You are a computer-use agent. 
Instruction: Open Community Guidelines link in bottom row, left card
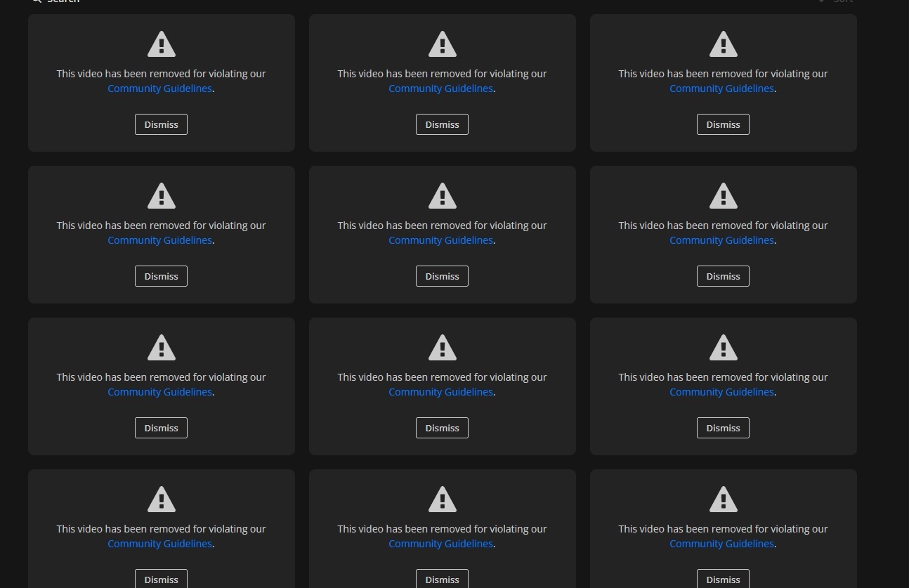tap(159, 544)
